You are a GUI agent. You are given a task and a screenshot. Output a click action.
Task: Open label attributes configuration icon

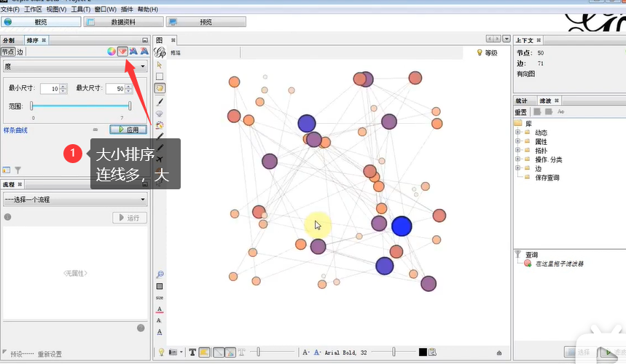[432, 352]
